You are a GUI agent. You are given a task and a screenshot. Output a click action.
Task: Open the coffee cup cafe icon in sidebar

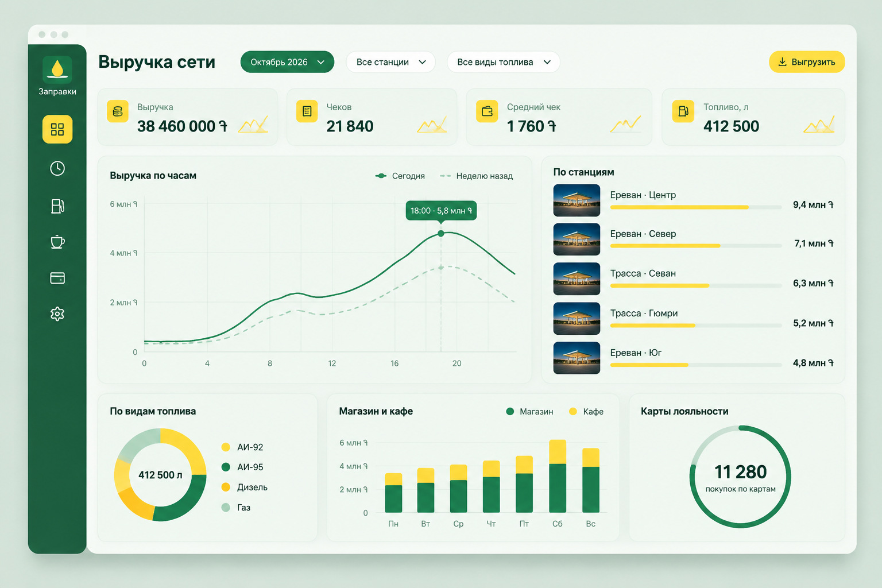click(57, 242)
